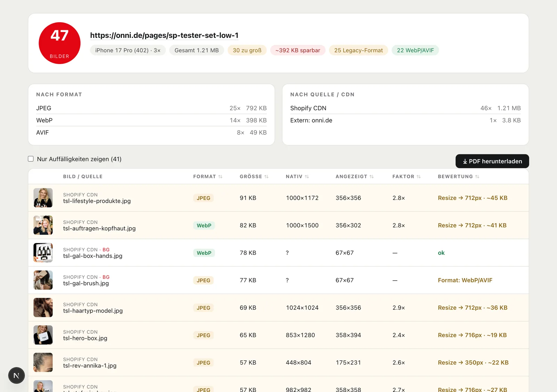The height and width of the screenshot is (392, 557).
Task: Click the Angezeigt sort arrows icon
Action: coord(371,177)
